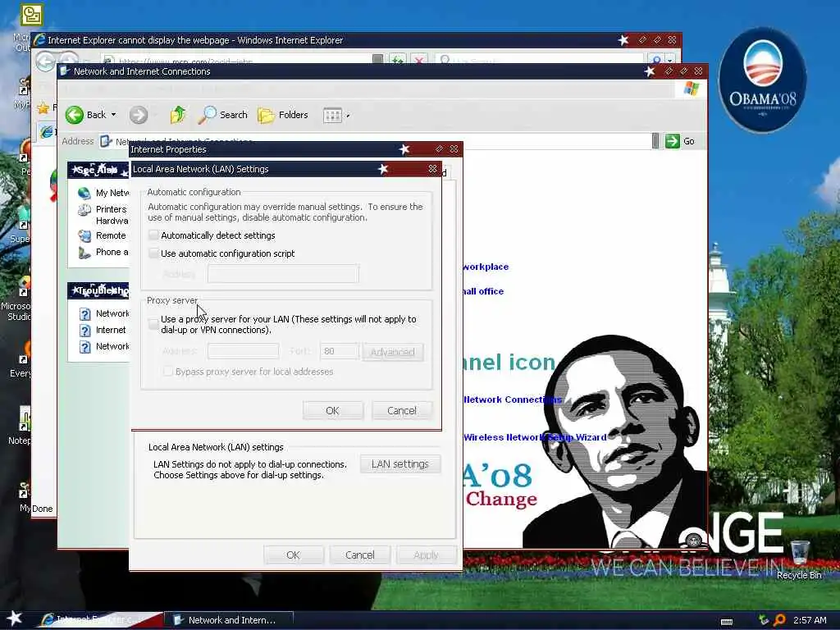The image size is (840, 630).
Task: Open My Network Places in See Also
Action: 112,193
